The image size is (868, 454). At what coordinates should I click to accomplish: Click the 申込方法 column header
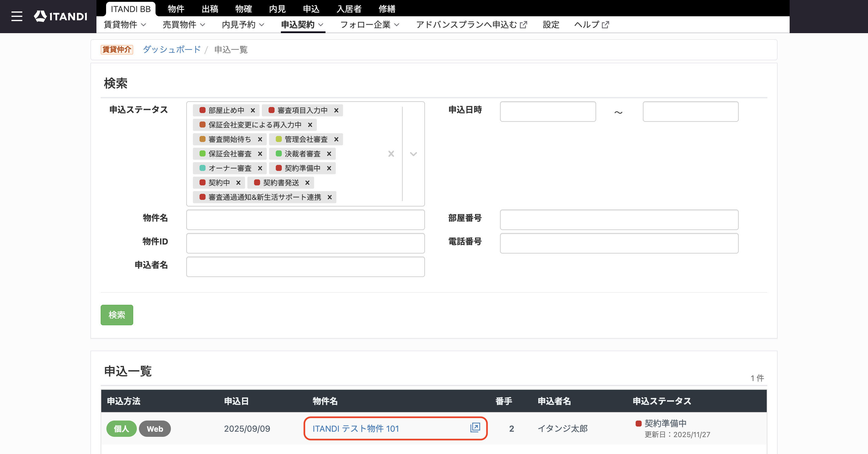tap(123, 401)
